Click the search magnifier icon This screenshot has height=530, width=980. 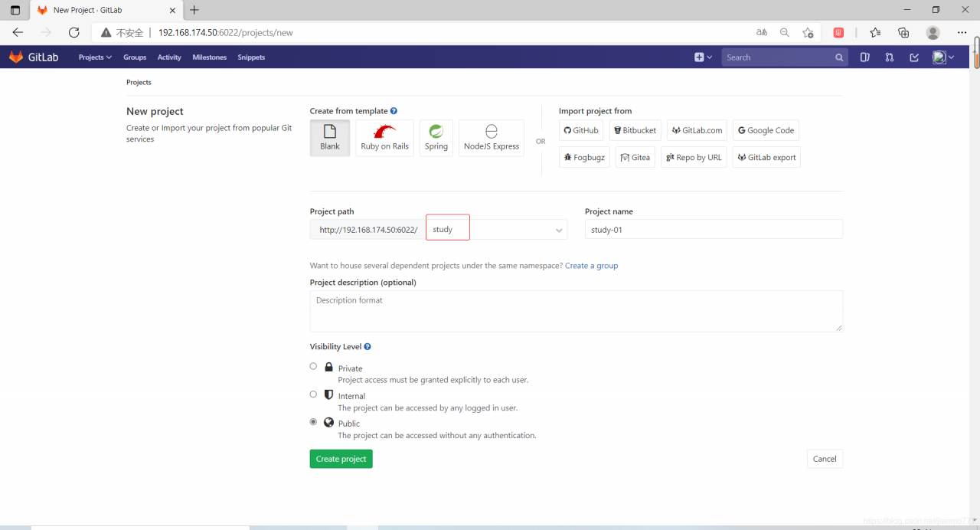pyautogui.click(x=839, y=57)
